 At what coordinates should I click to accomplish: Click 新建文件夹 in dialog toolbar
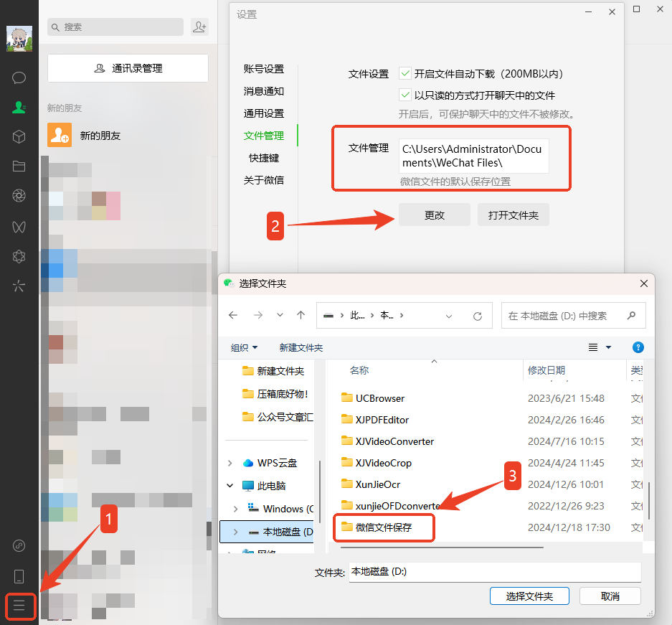tap(300, 347)
